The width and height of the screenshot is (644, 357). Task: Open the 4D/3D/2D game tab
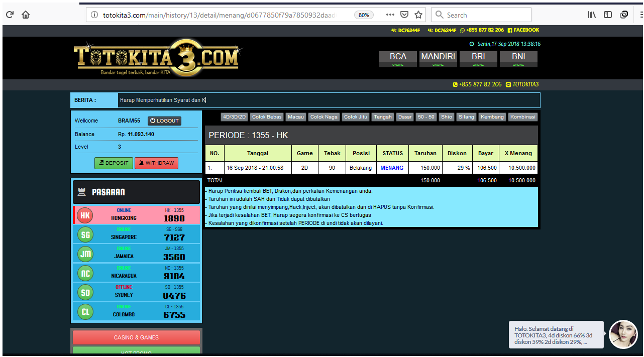tap(235, 117)
